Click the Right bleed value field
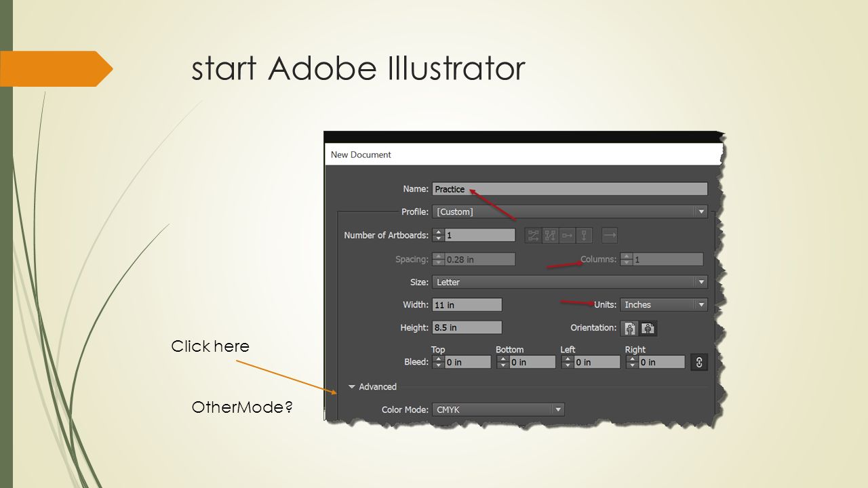The width and height of the screenshot is (868, 488). [x=661, y=362]
